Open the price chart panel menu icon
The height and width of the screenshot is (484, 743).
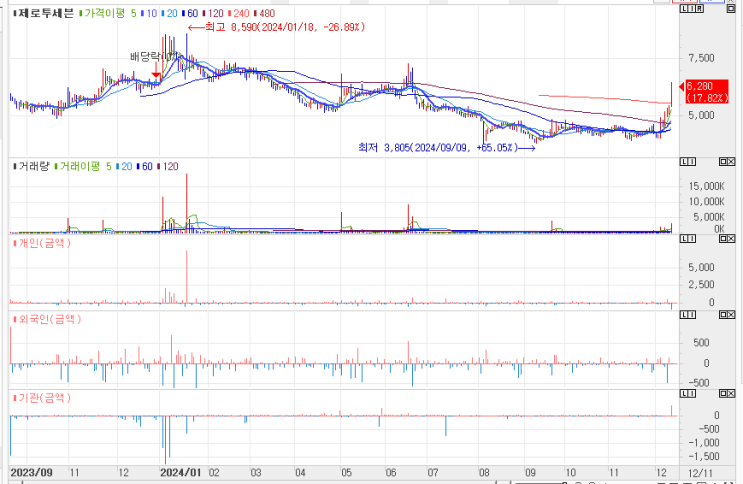(x=731, y=9)
